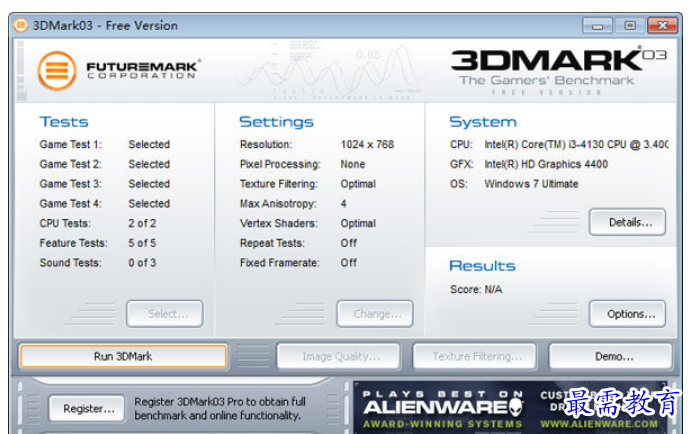Click Register 3DMark03 Pro description text
The image size is (688, 434).
[220, 408]
